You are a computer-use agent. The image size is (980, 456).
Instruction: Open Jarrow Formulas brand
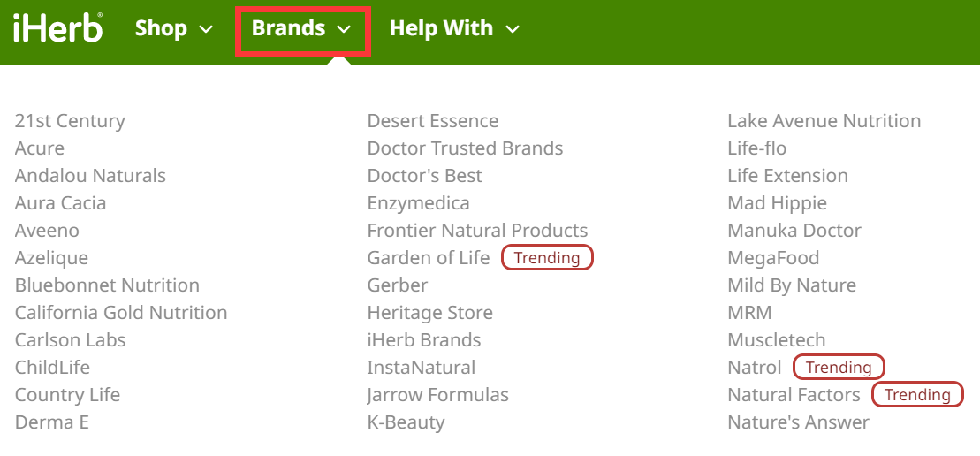438,395
